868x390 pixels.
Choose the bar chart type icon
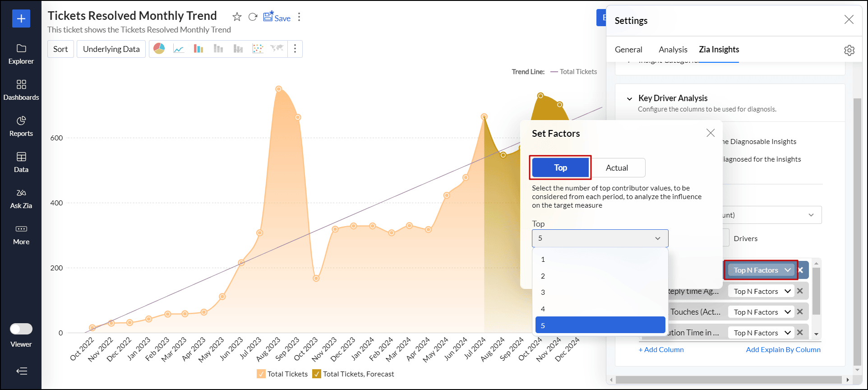(x=199, y=49)
